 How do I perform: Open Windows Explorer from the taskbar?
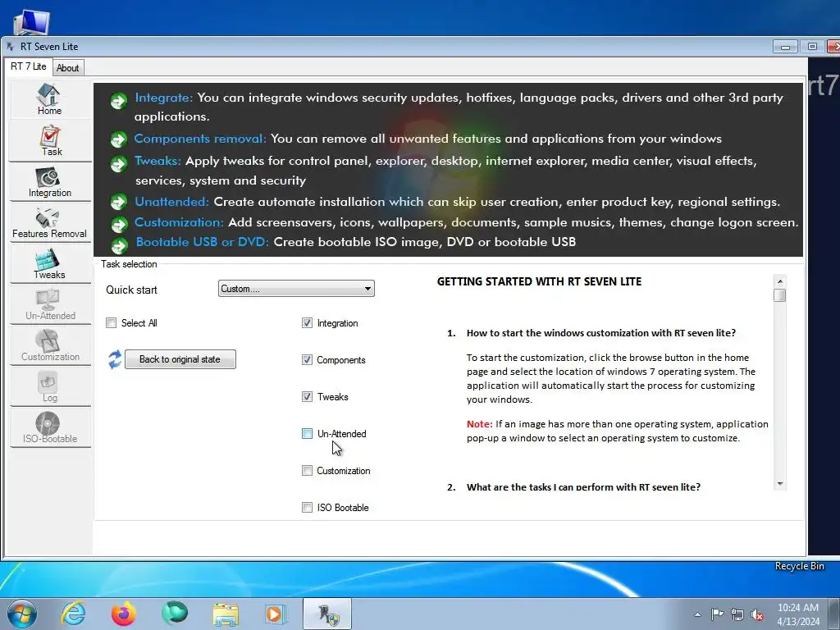(x=226, y=614)
